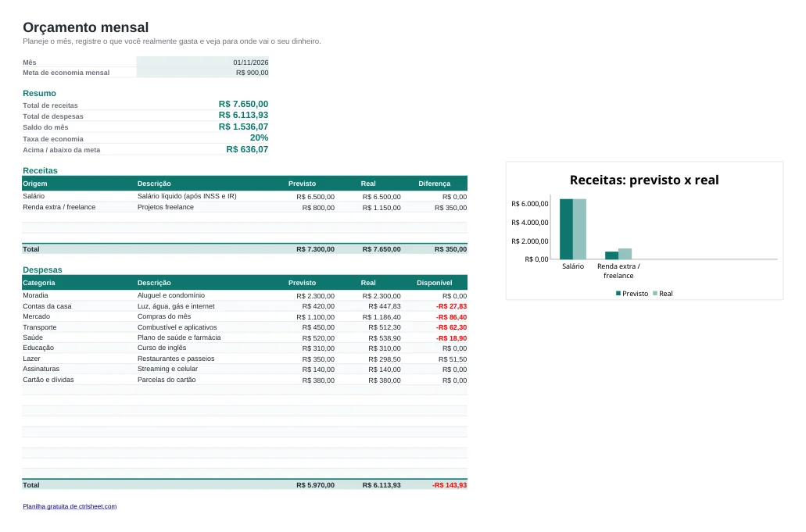The height and width of the screenshot is (532, 806).
Task: Select the Taxa de economia value 20%
Action: pyautogui.click(x=259, y=137)
